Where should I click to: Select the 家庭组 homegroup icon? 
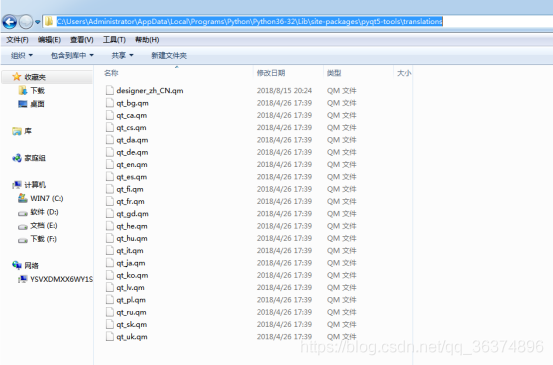click(17, 158)
